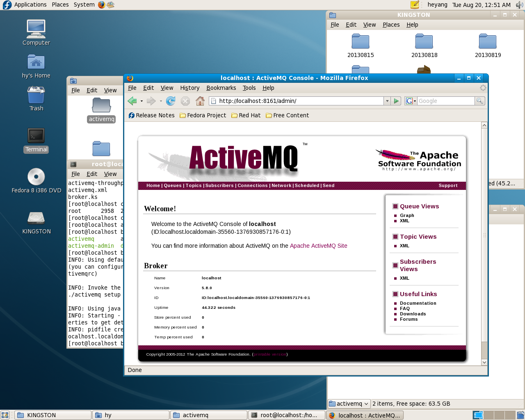Click the clock showing Tue Aug 20, 12:51 AM
525x420 pixels.
pos(481,5)
